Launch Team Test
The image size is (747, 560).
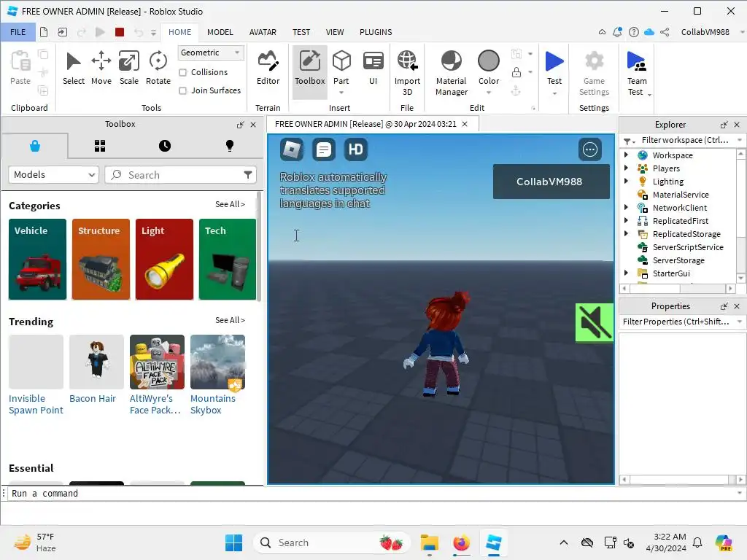tap(636, 73)
